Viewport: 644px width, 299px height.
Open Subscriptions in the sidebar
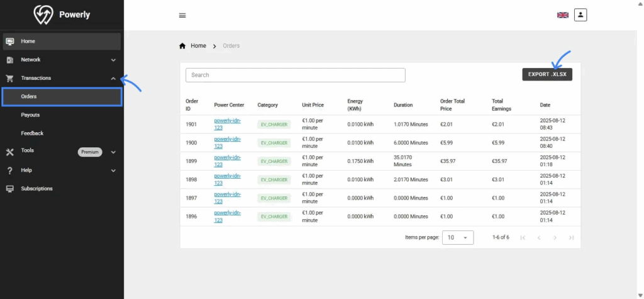point(36,188)
